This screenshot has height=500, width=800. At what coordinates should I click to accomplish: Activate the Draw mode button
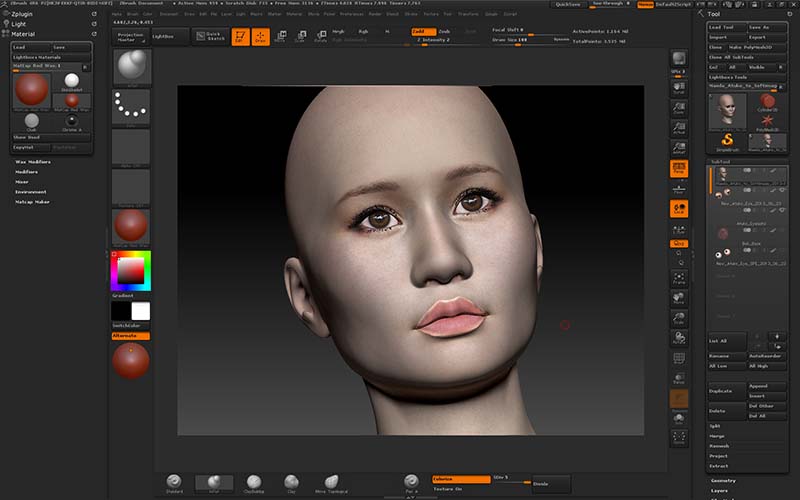[x=261, y=37]
